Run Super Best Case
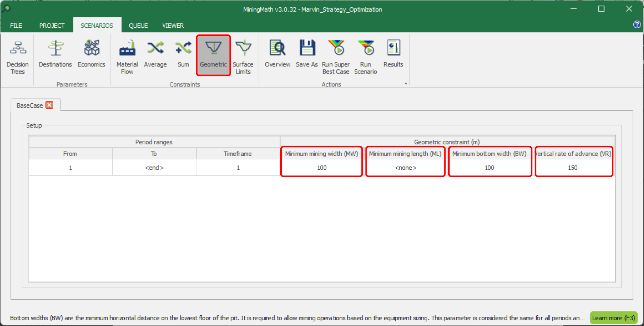This screenshot has width=644, height=326. (336, 57)
